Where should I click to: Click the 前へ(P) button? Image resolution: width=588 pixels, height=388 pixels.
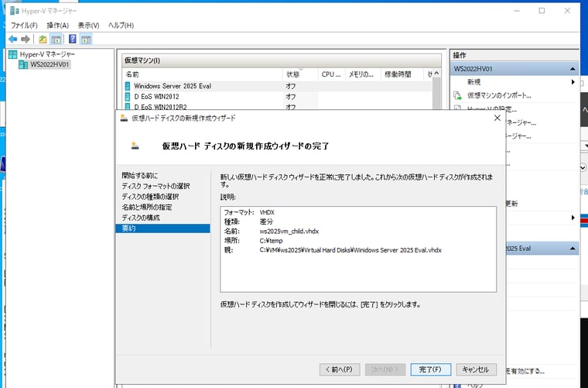click(340, 369)
